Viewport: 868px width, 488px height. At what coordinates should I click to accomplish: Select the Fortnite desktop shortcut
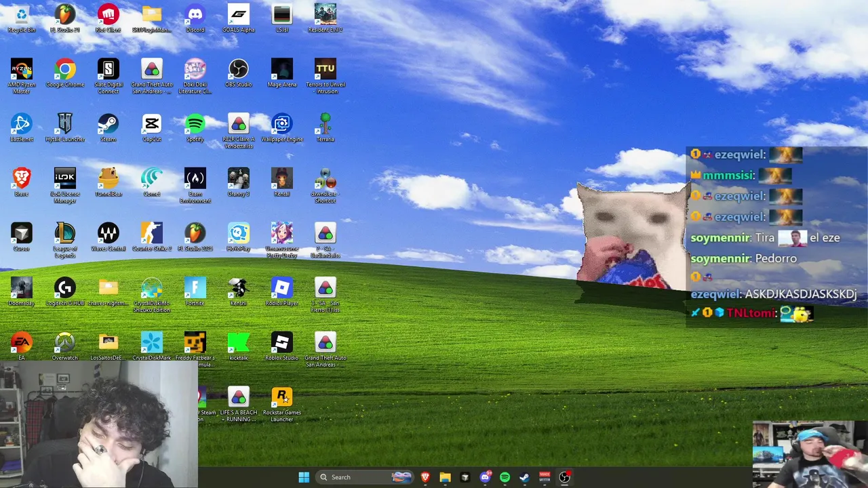195,292
